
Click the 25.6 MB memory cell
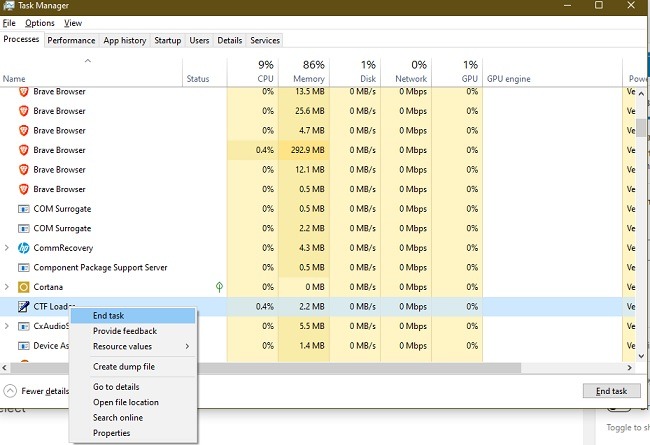pos(304,111)
